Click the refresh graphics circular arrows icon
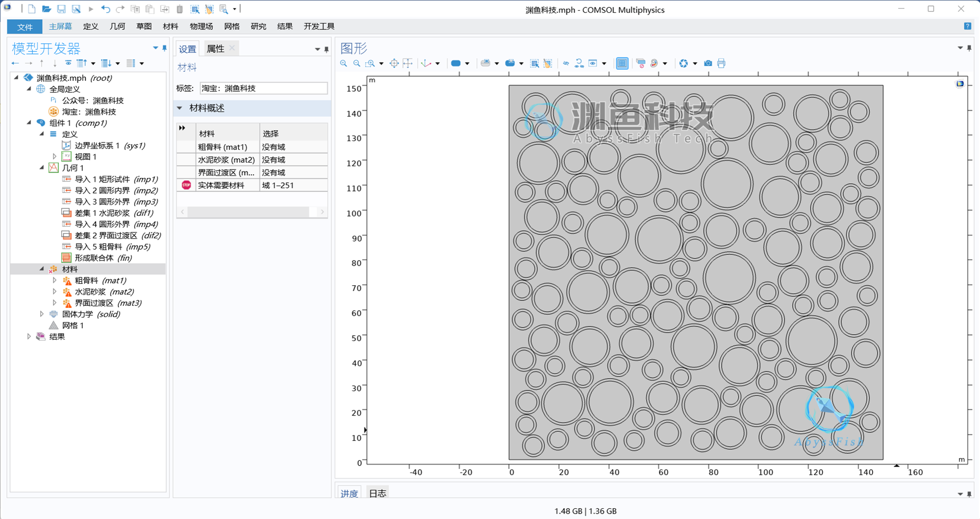 point(683,63)
